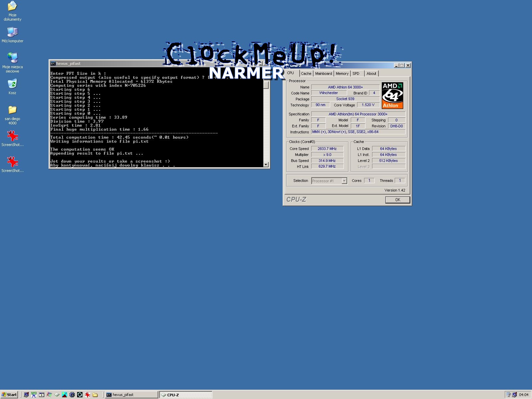
Task: Click the 629.7 MHz HT Link value
Action: point(327,166)
